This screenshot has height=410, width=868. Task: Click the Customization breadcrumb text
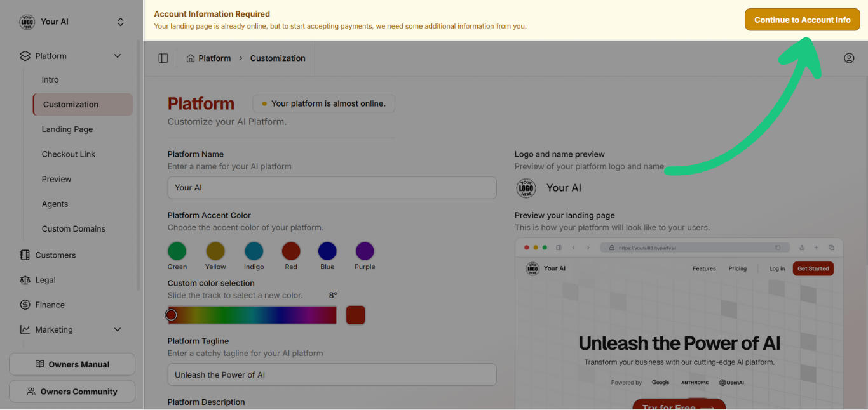[x=278, y=58]
